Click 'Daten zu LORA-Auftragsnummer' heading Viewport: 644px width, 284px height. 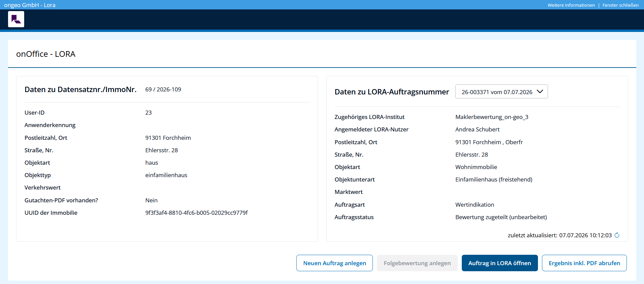click(392, 92)
